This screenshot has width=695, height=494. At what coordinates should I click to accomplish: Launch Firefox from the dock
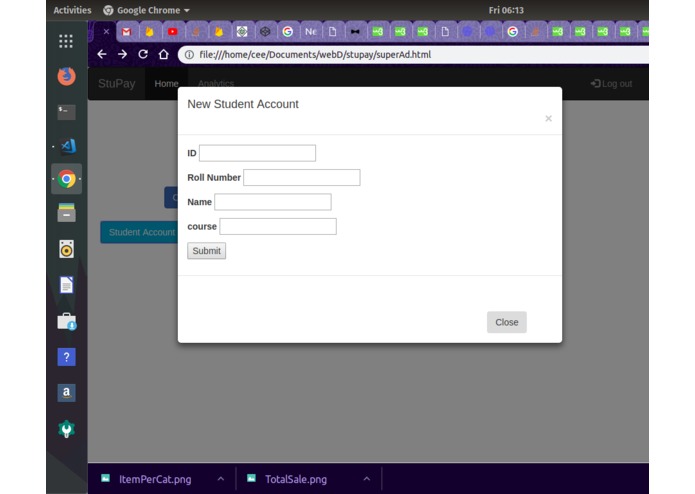pyautogui.click(x=66, y=76)
